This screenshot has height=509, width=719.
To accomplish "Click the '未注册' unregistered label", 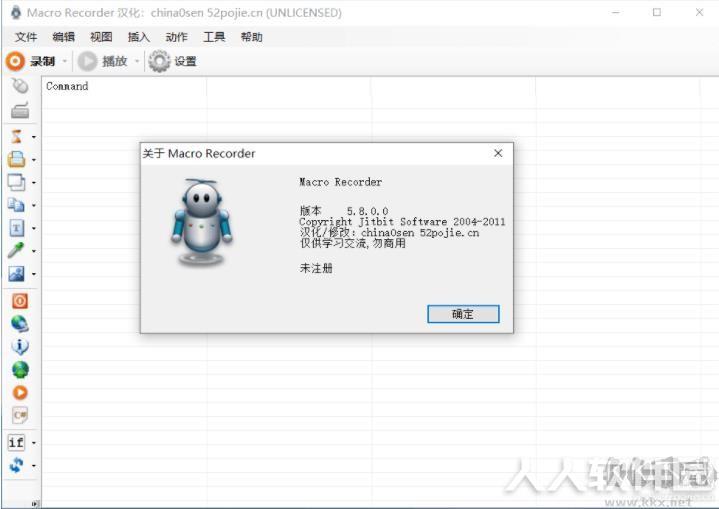I will tap(316, 268).
